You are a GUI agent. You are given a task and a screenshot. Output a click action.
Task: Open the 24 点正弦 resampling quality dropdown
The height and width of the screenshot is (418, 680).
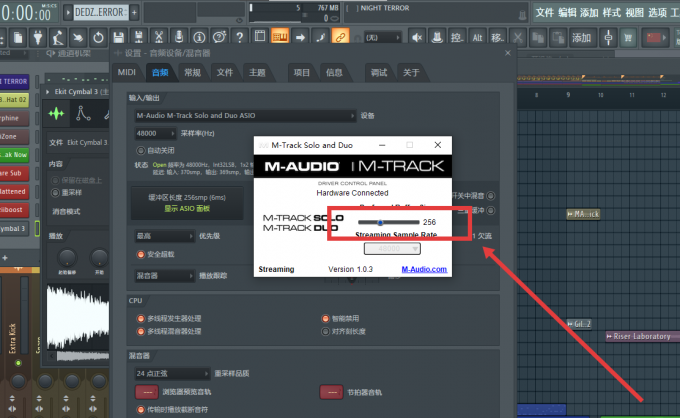coord(172,373)
